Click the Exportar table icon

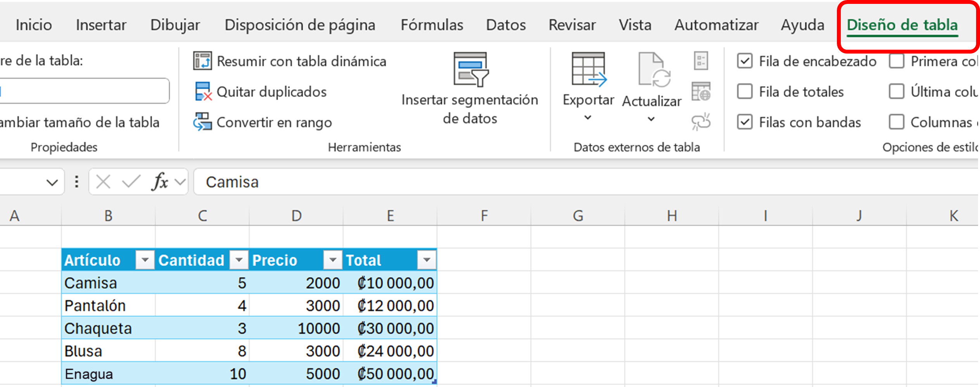pos(588,70)
